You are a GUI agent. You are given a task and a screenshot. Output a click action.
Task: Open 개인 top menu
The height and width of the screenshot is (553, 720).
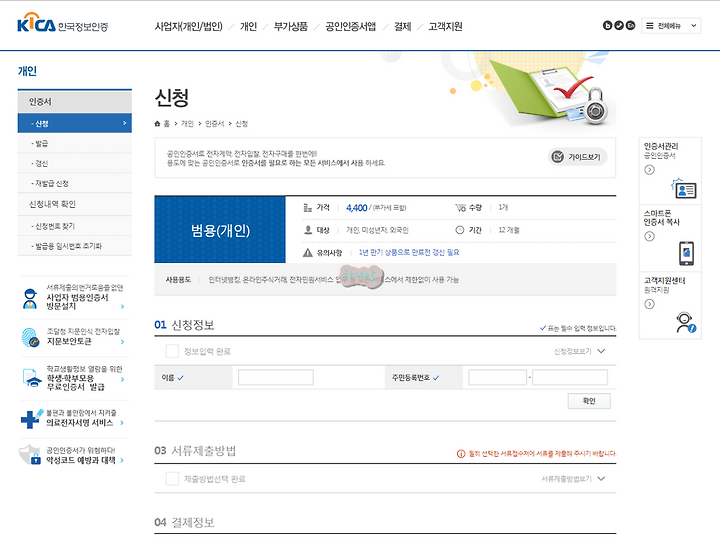(248, 27)
